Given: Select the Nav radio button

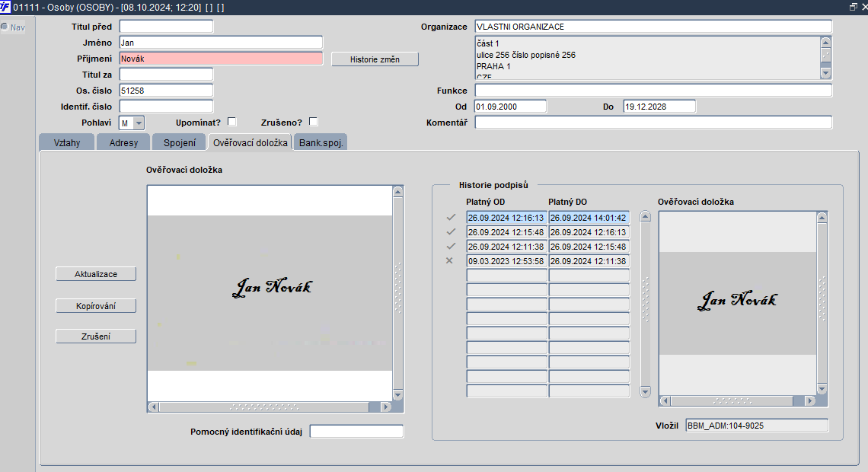Looking at the screenshot, I should [x=5, y=27].
